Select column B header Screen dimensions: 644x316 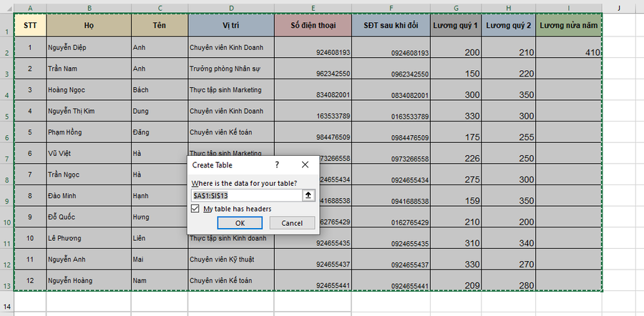point(89,8)
